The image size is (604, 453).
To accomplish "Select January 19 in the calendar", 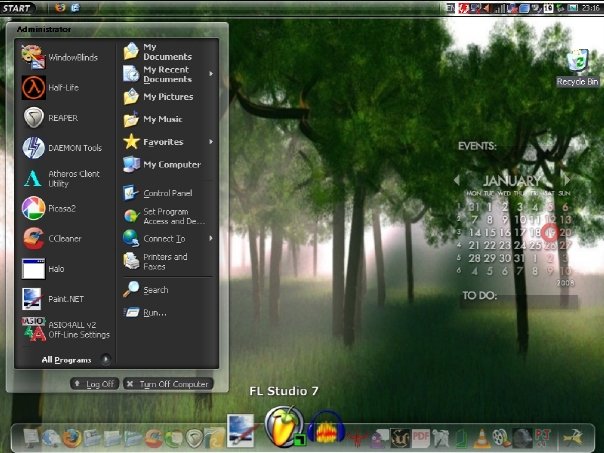I will [550, 232].
